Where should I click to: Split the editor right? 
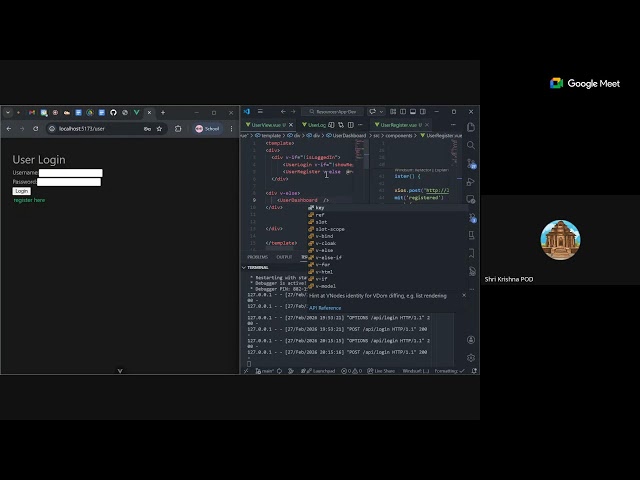click(x=351, y=125)
